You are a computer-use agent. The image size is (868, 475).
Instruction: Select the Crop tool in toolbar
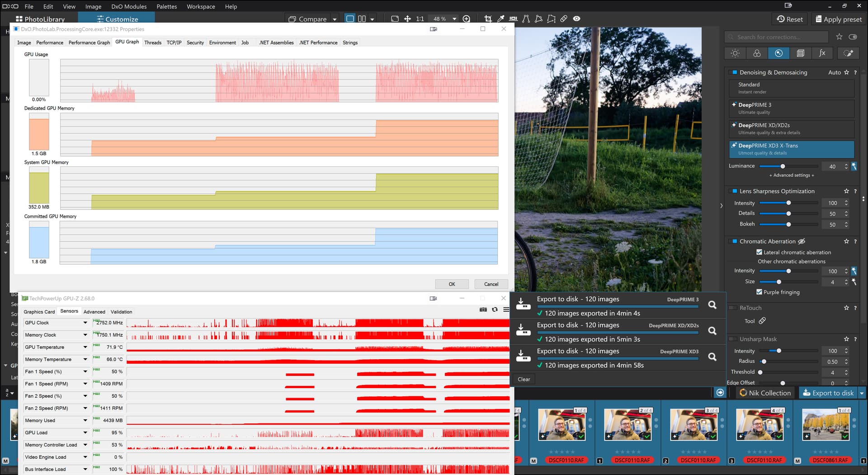[488, 19]
